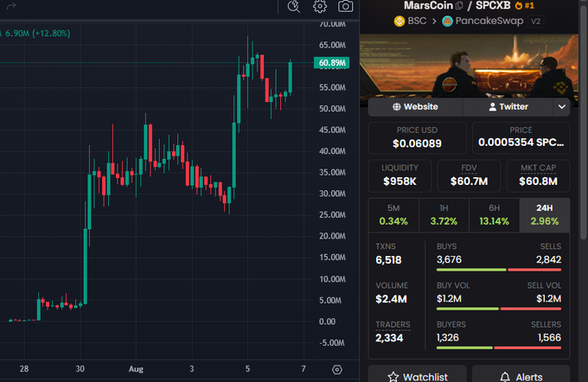The image size is (588, 382).
Task: Add pair to Watchlist
Action: [418, 375]
